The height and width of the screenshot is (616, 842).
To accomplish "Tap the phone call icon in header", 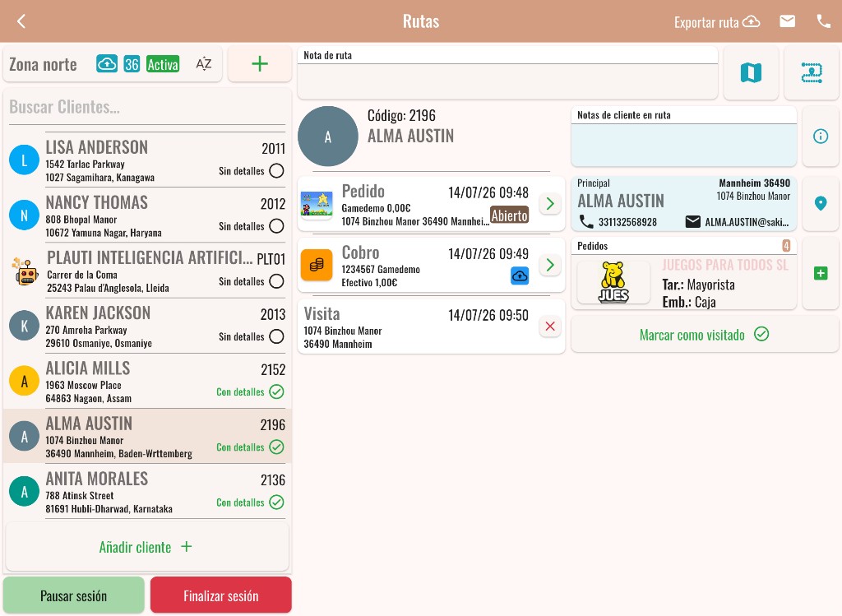I will [x=823, y=21].
